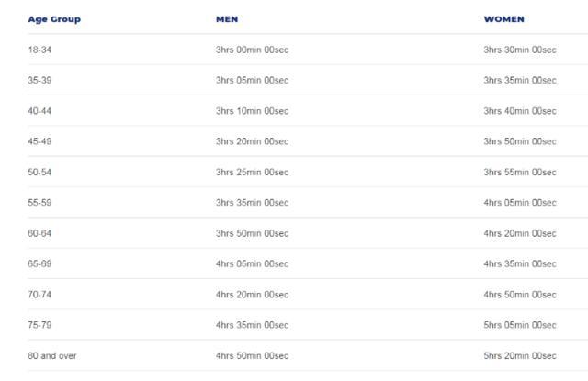Select the 65-69 age group cell
Screen dimensions: 588x381
point(40,263)
